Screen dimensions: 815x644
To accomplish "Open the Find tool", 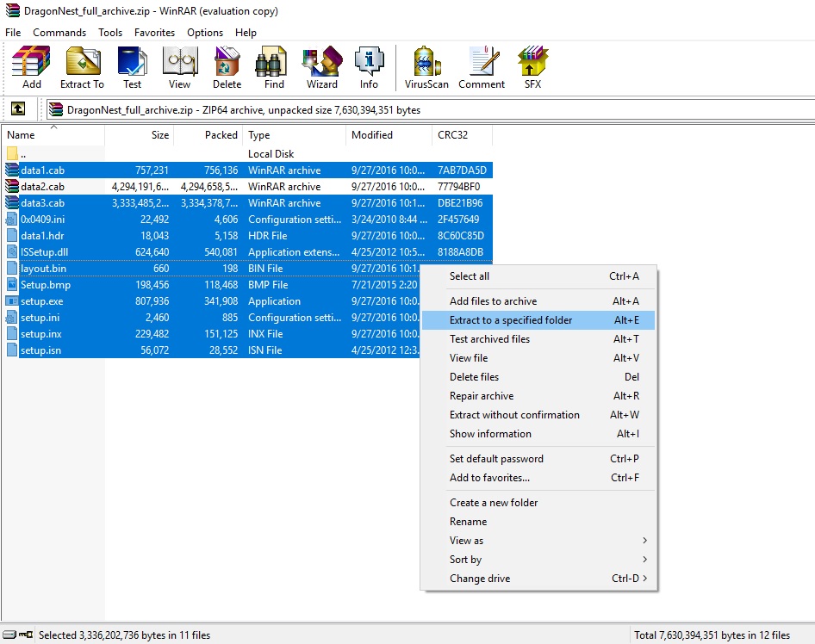I will pyautogui.click(x=274, y=67).
